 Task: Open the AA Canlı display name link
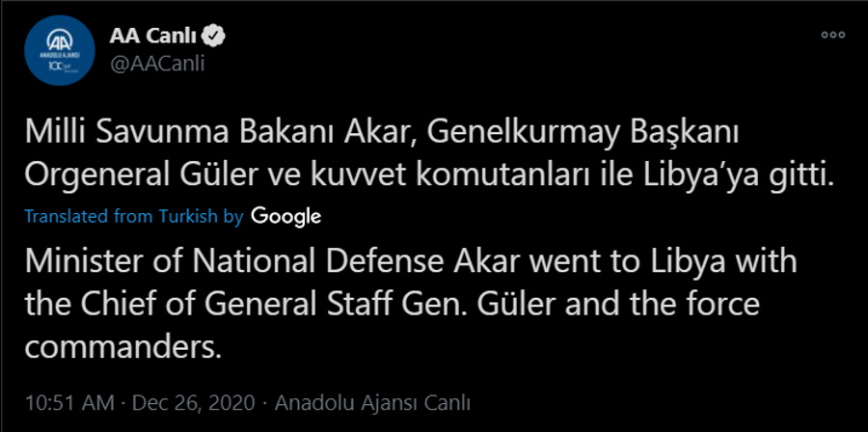coord(152,38)
